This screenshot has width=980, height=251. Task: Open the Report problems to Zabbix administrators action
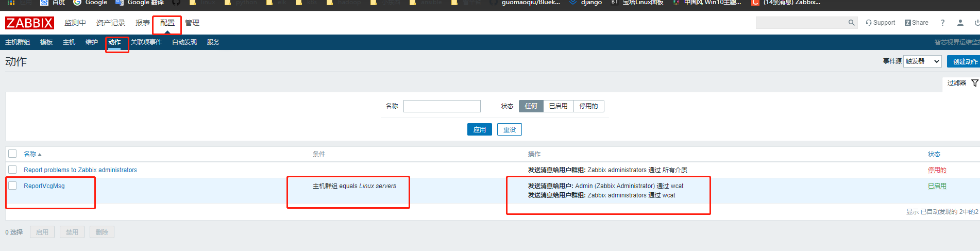80,170
